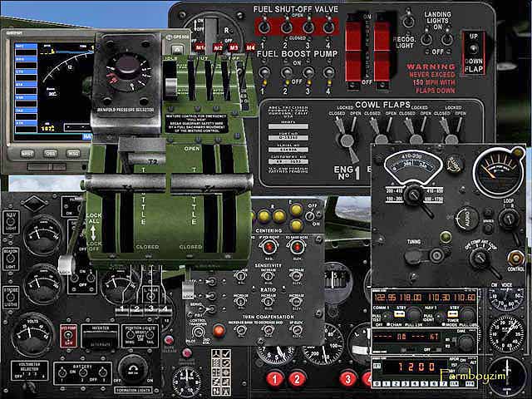This screenshot has width=532, height=399.
Task: Turn the DME selector knob
Action: tap(465, 343)
